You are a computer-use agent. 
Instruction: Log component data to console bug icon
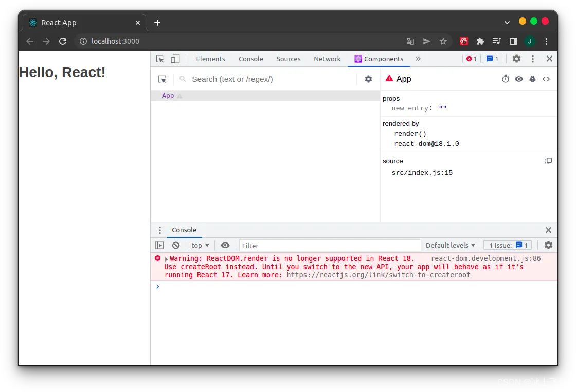point(532,79)
